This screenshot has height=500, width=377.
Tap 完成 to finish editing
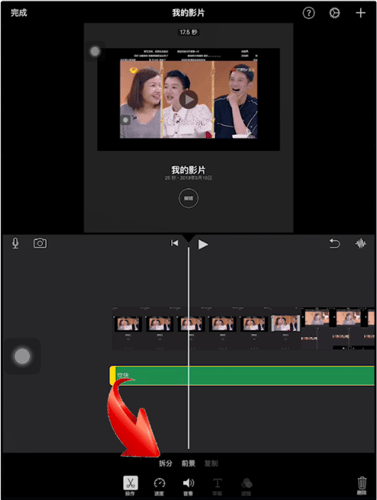(x=19, y=13)
